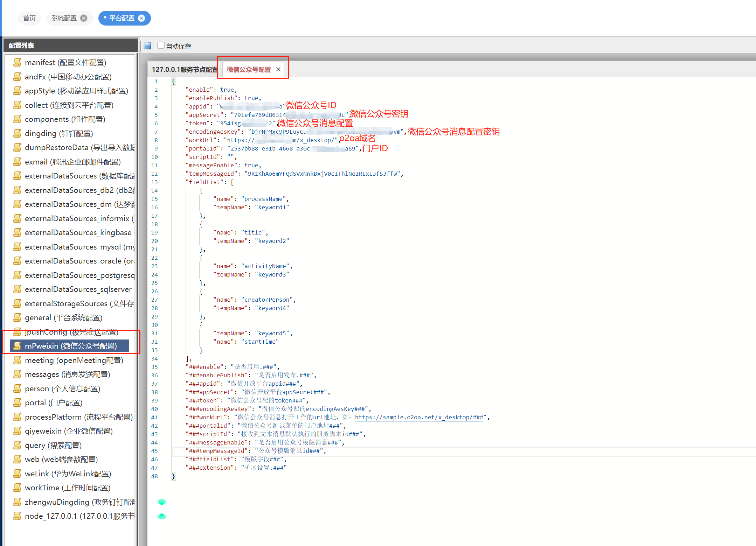Viewport: 756px width, 546px height.
Task: Open manifest config file icon
Action: [x=17, y=62]
